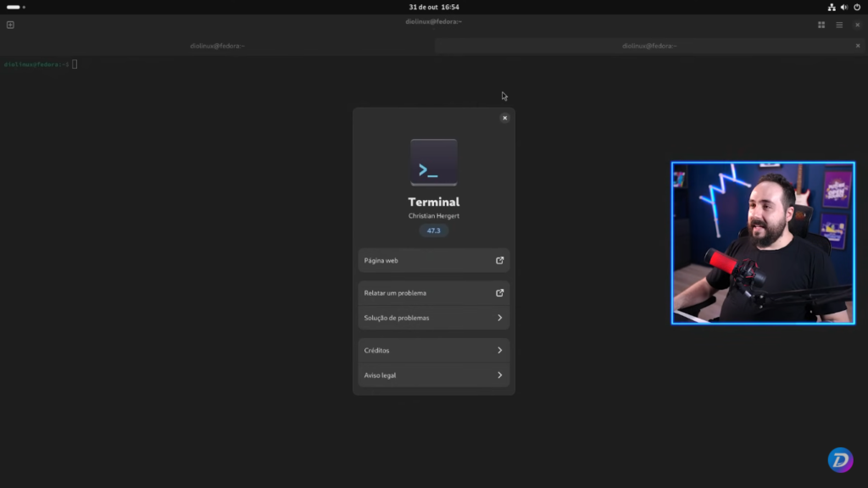Switch to first diolinux@fedora tab
This screenshot has width=868, height=488.
pos(217,46)
